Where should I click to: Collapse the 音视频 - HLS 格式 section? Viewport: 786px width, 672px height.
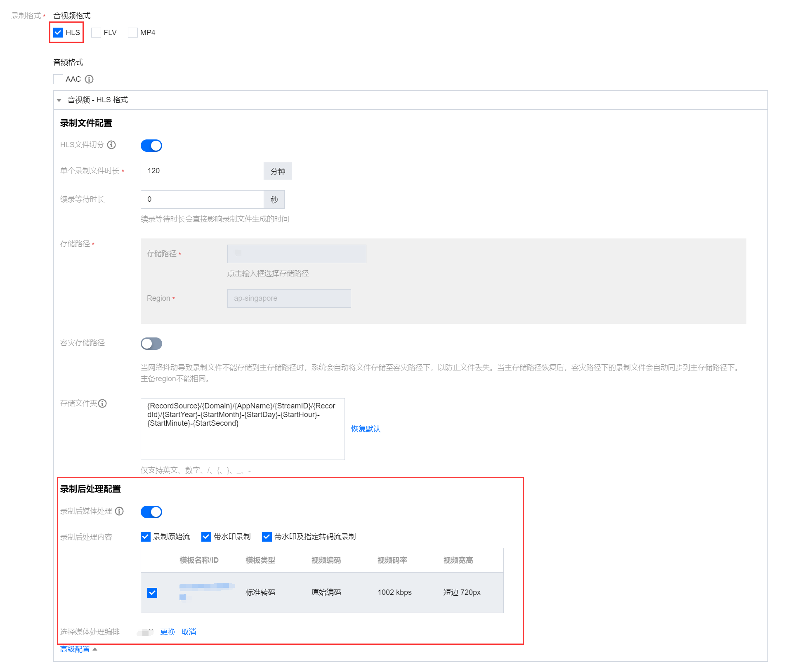[59, 100]
